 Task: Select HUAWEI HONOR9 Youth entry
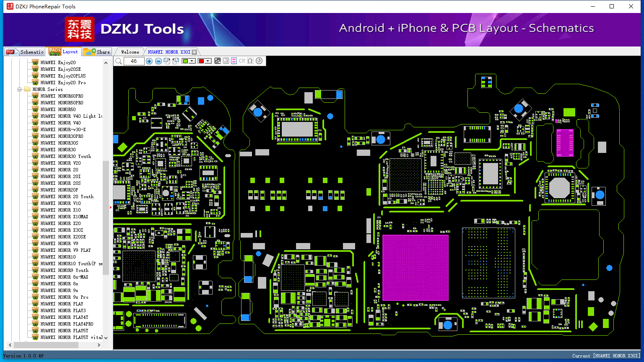(x=64, y=270)
